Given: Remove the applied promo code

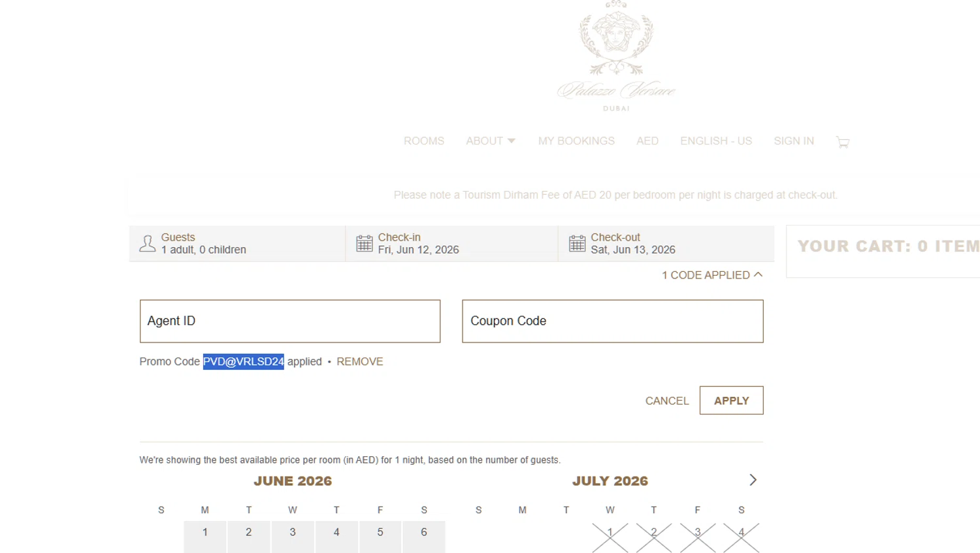Looking at the screenshot, I should click(x=360, y=361).
